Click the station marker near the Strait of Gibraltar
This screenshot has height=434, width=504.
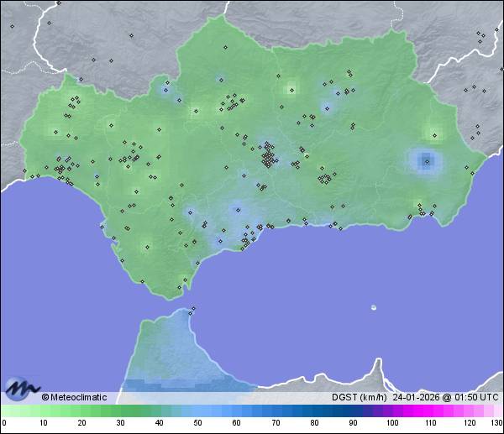(x=193, y=308)
